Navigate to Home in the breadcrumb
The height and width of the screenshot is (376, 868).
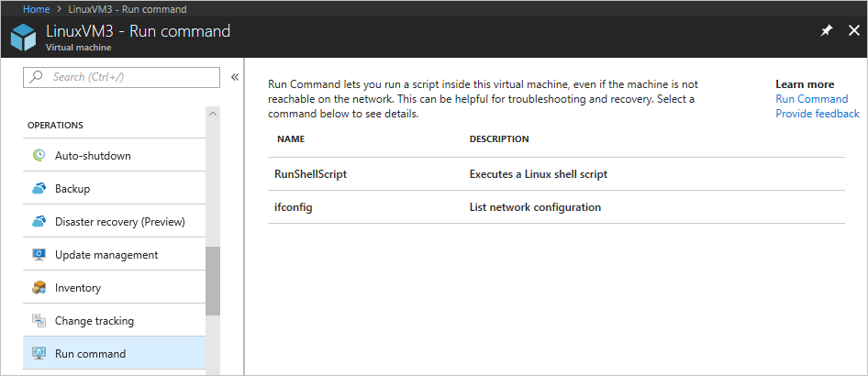pos(37,9)
